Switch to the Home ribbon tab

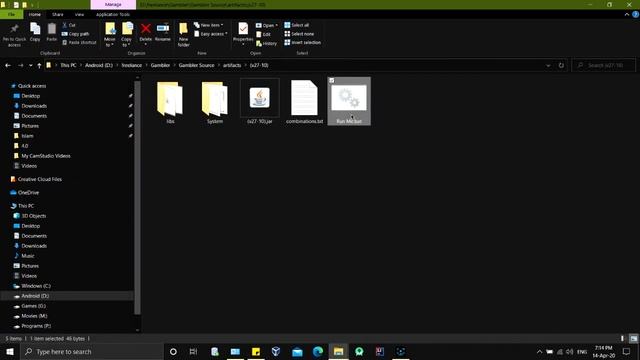click(35, 14)
